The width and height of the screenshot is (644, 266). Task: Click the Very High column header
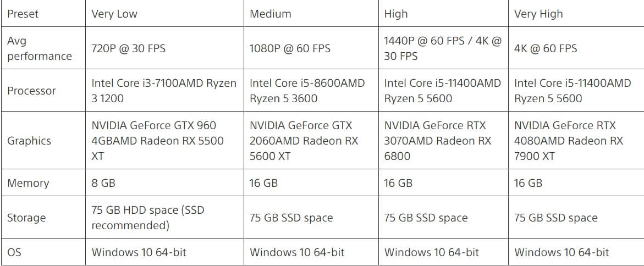point(576,14)
